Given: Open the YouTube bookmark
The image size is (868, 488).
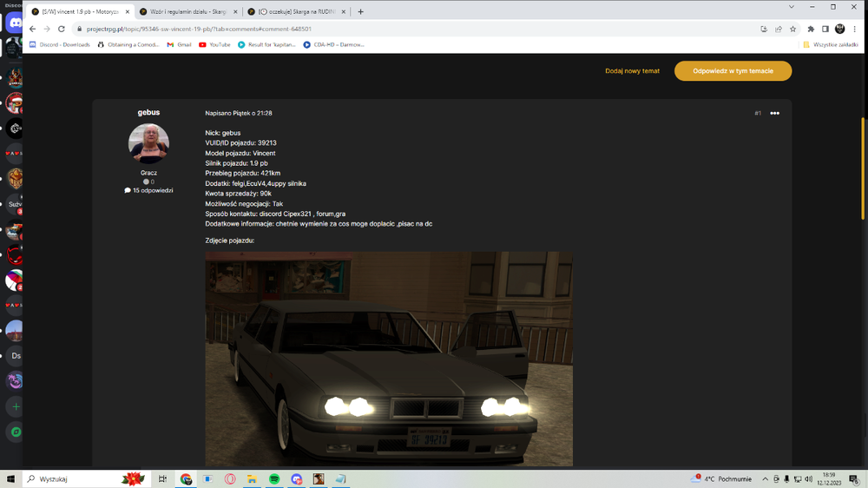Looking at the screenshot, I should point(214,45).
